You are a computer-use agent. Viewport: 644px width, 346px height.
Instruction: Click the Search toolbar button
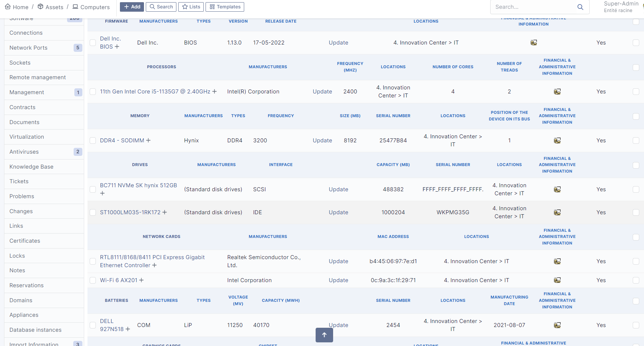pyautogui.click(x=161, y=7)
